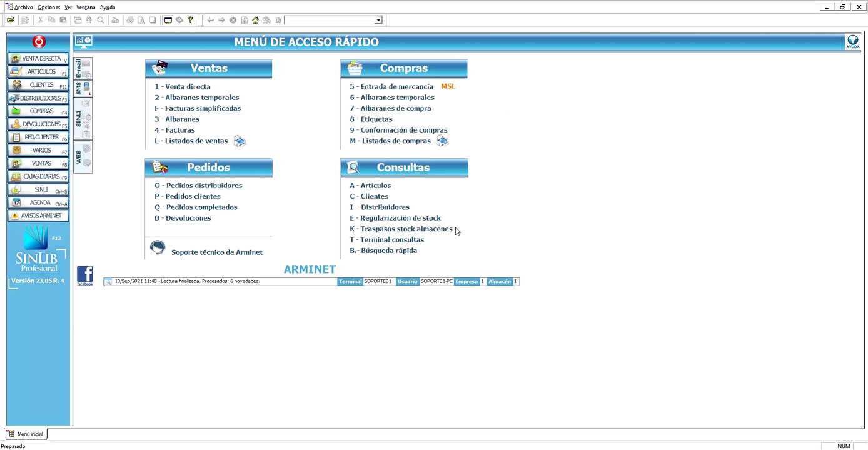Screen dimensions: 868x450
Task: Click the status bar log magnifier icon
Action: coord(108,282)
